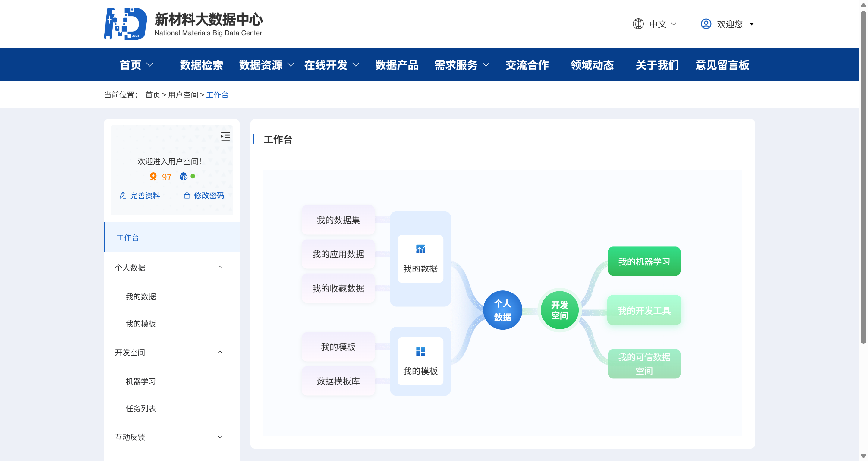Collapse the 个人数据 section chevron
Screen dimensions: 868x461
220,267
